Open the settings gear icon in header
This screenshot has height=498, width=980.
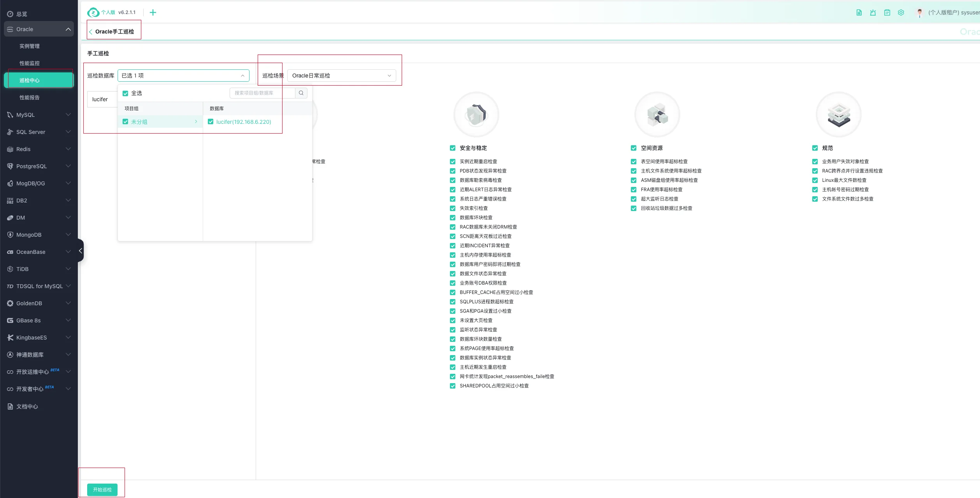click(901, 12)
